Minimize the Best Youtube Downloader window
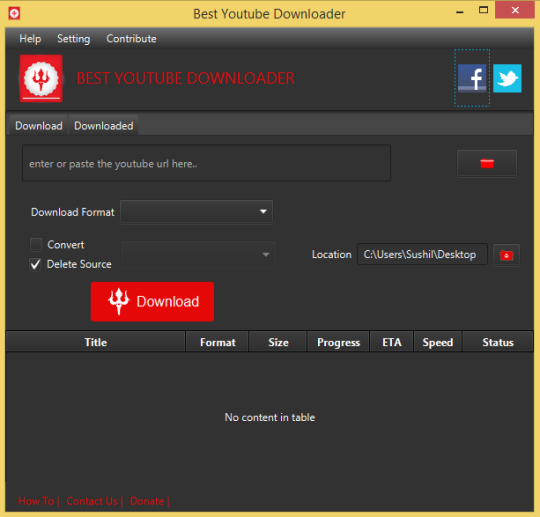This screenshot has width=540, height=517. click(x=460, y=11)
